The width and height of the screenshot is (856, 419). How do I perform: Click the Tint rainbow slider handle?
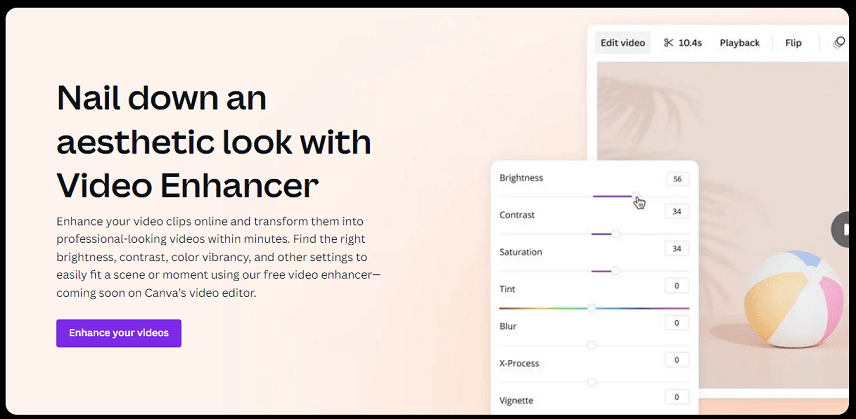(x=591, y=308)
